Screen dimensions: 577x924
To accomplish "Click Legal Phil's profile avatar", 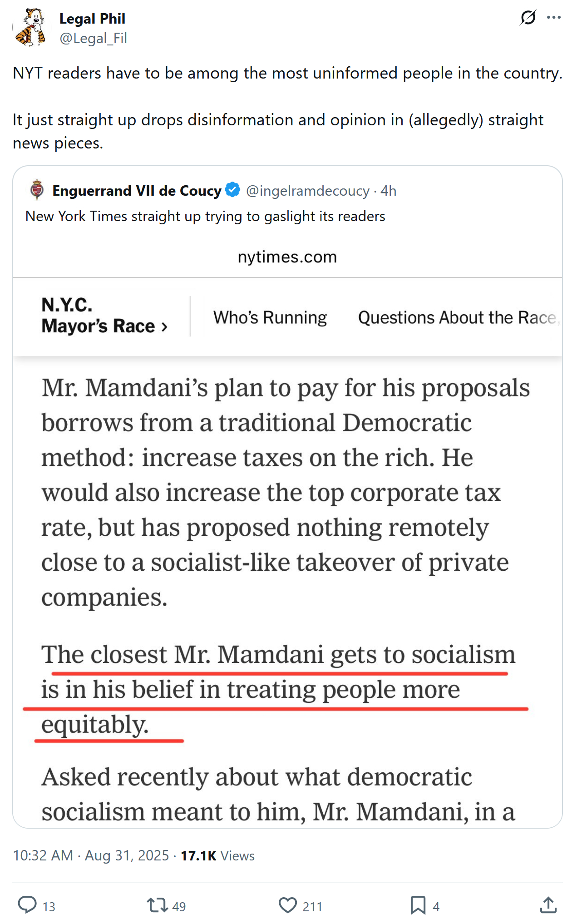I will 31,28.
